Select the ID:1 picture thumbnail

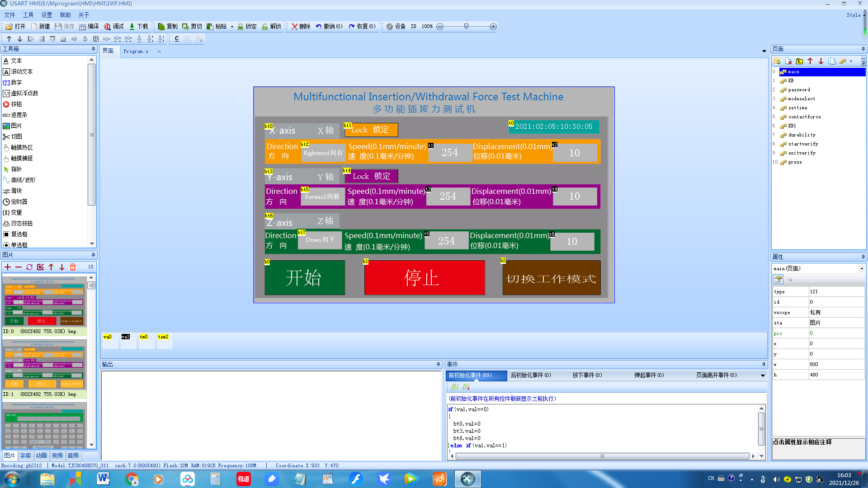[44, 365]
